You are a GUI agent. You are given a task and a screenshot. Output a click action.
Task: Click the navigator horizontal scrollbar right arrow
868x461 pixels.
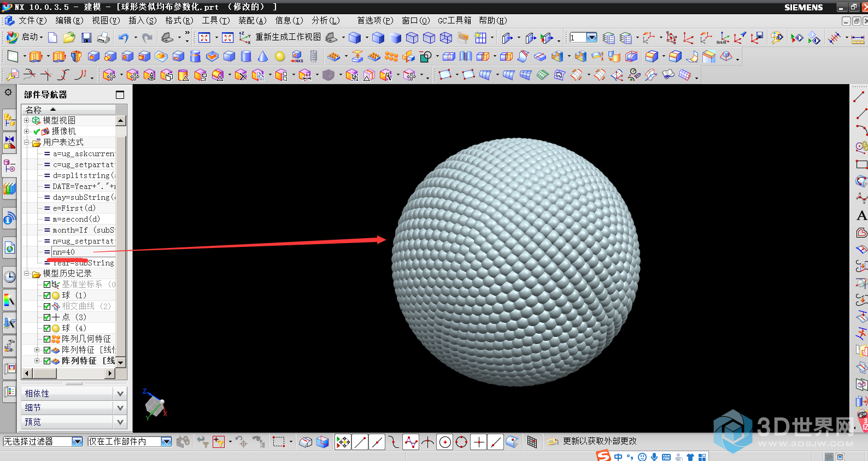point(110,373)
